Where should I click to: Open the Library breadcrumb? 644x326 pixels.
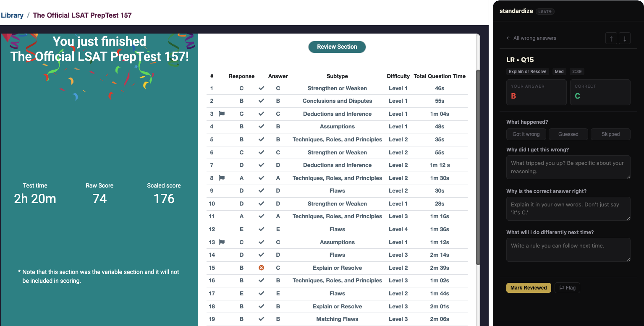pos(12,15)
